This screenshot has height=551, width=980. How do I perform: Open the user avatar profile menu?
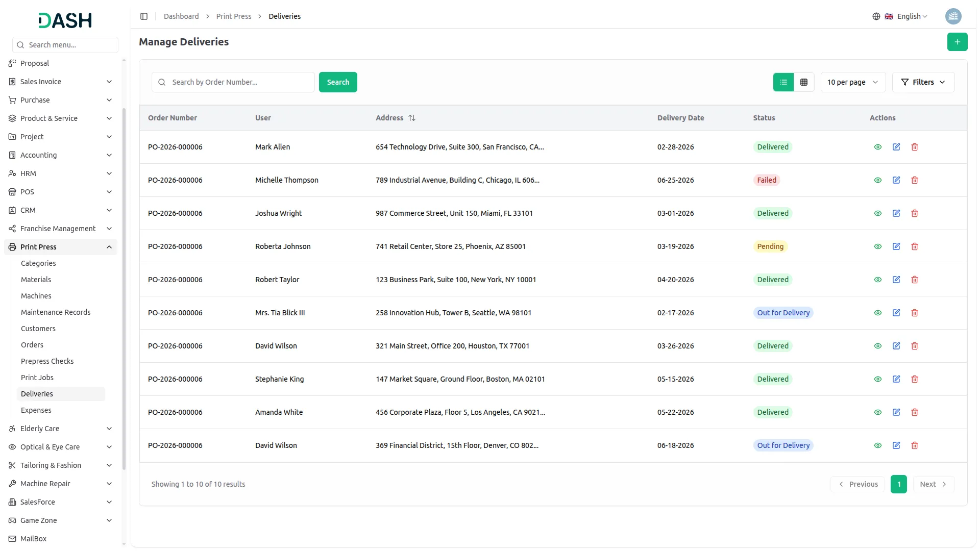pyautogui.click(x=952, y=16)
